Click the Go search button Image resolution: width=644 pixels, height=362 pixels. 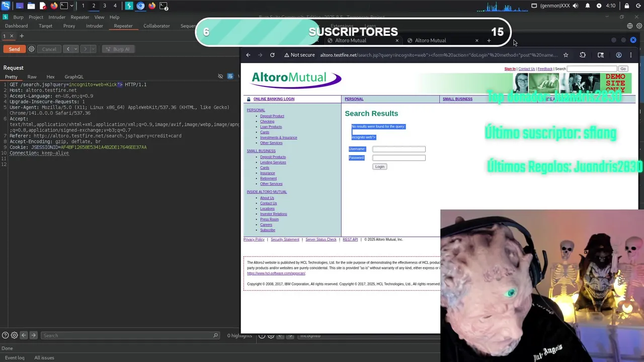click(x=623, y=69)
